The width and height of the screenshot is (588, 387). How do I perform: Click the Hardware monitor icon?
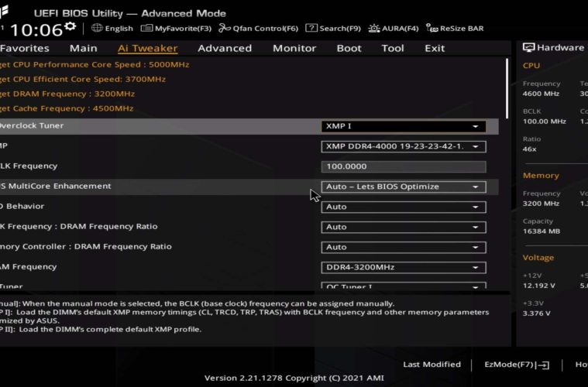[x=529, y=47]
